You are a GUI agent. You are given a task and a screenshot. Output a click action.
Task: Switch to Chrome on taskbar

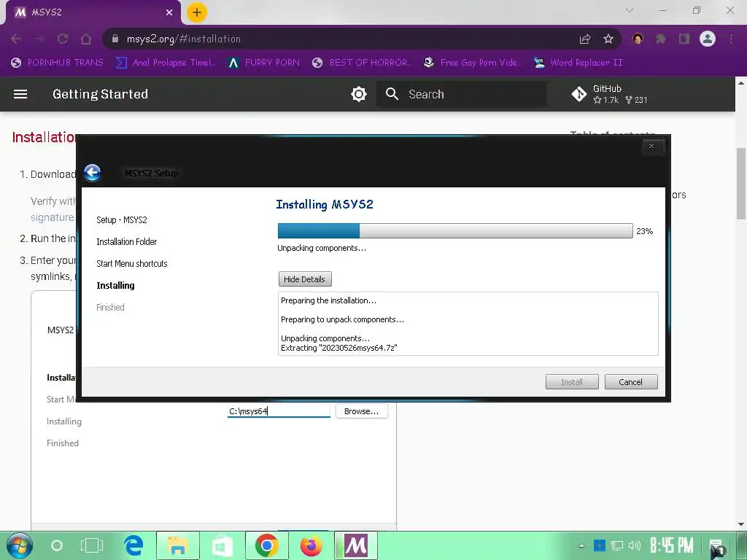266,545
